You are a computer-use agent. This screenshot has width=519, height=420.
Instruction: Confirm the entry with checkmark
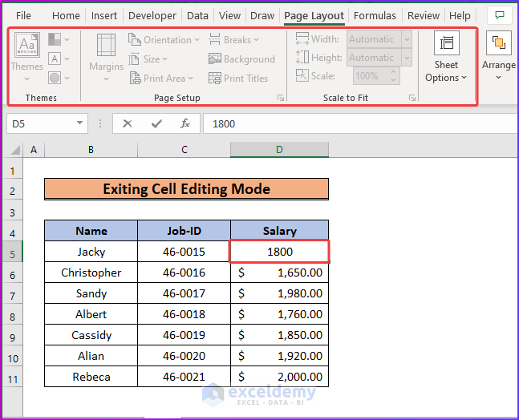(x=156, y=123)
